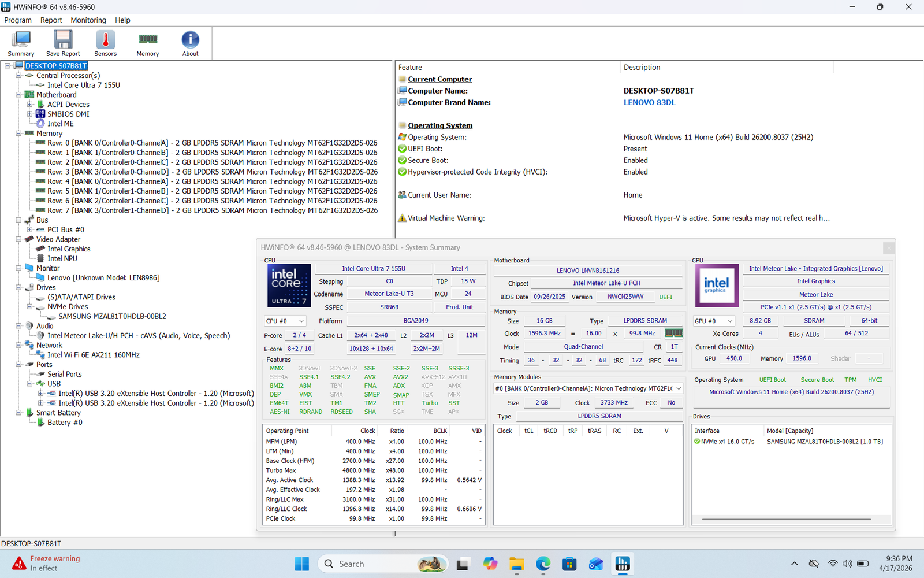
Task: Click the LENOVO 83DL brand link
Action: [649, 102]
